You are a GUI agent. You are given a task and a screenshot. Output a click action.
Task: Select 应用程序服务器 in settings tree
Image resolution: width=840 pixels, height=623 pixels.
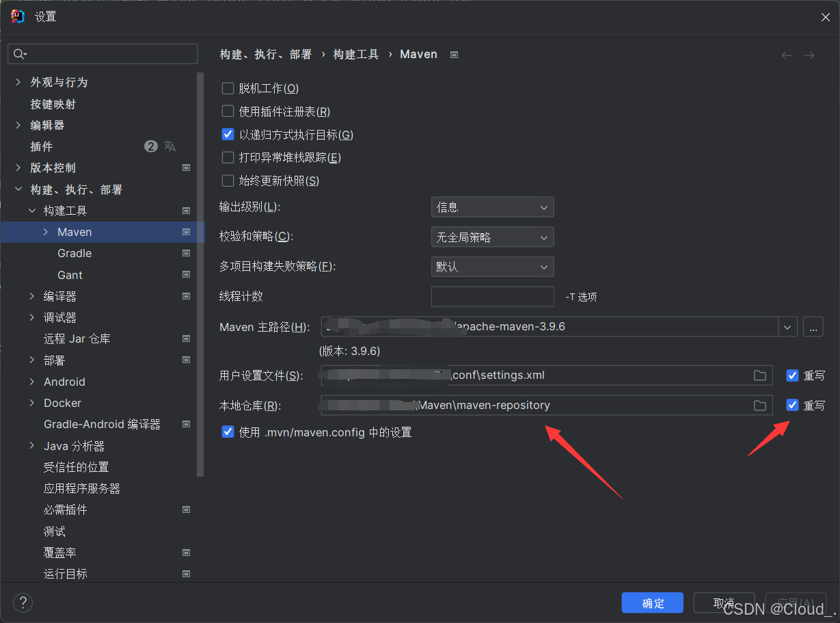click(82, 488)
